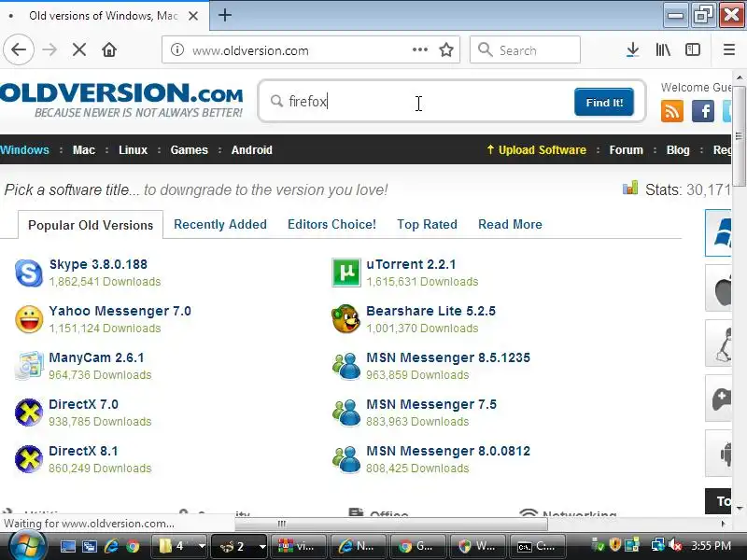Open the Firefox hamburger menu

729,49
